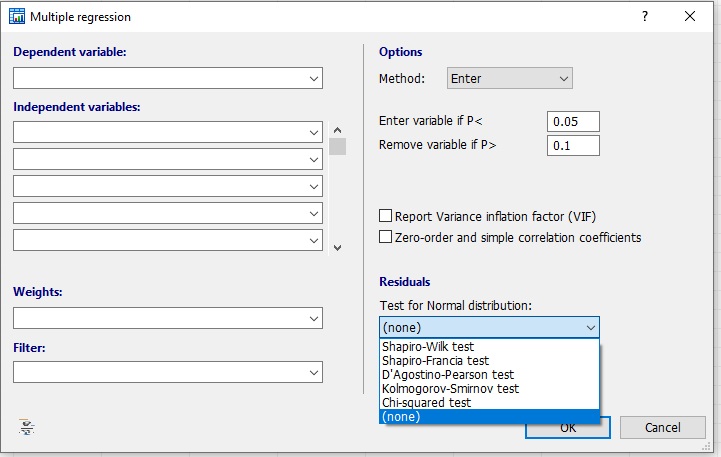721x457 pixels.
Task: Click the OK button
Action: point(568,429)
